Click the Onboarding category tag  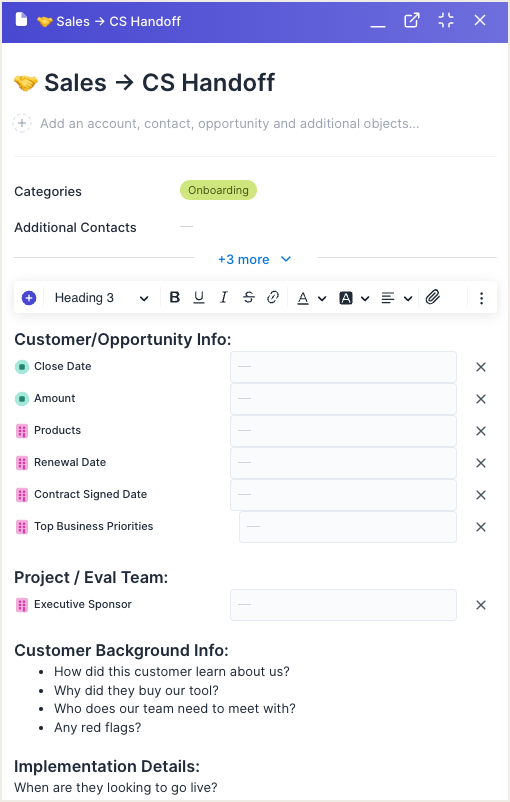218,190
